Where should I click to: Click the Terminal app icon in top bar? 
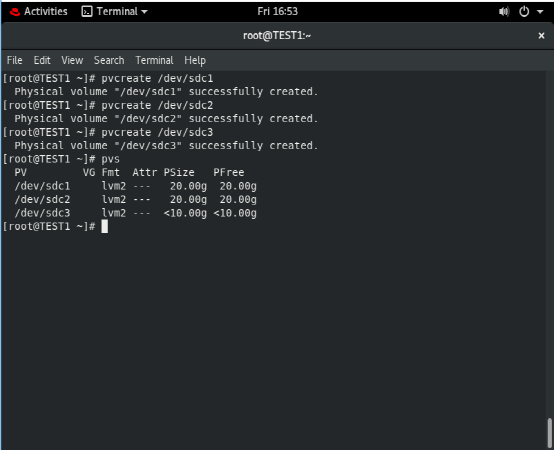87,12
